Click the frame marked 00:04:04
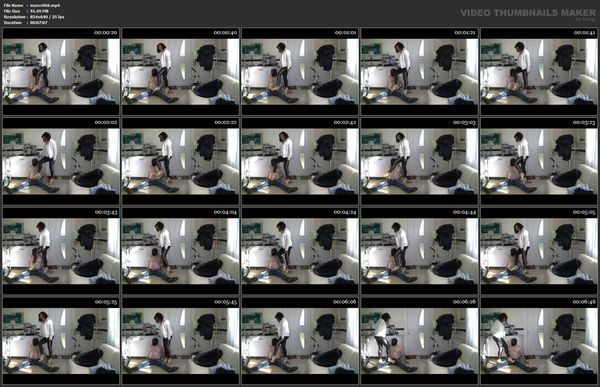The height and width of the screenshot is (387, 600). tap(180, 251)
